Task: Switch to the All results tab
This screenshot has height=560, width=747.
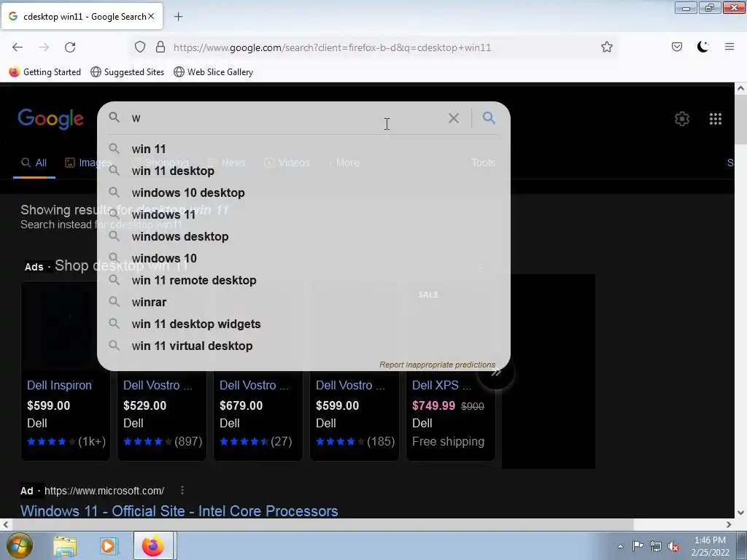Action: (34, 163)
